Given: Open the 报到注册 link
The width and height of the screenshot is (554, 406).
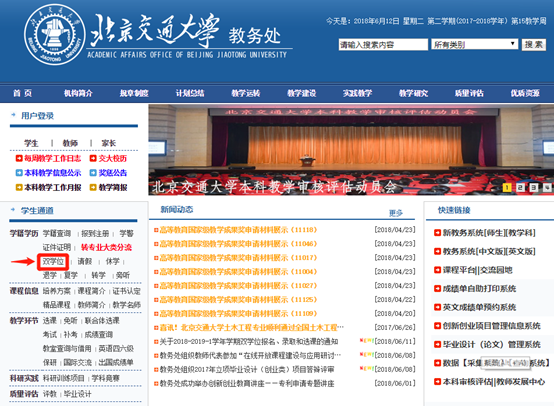Looking at the screenshot, I should (95, 234).
